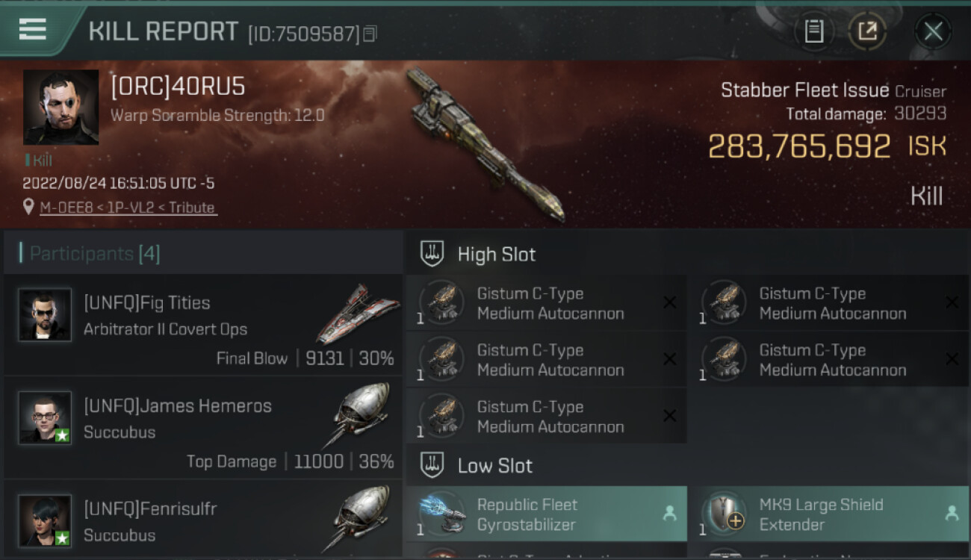Viewport: 971px width, 560px height.
Task: Click the Stabber Fleet Issue ship image
Action: coord(485,145)
